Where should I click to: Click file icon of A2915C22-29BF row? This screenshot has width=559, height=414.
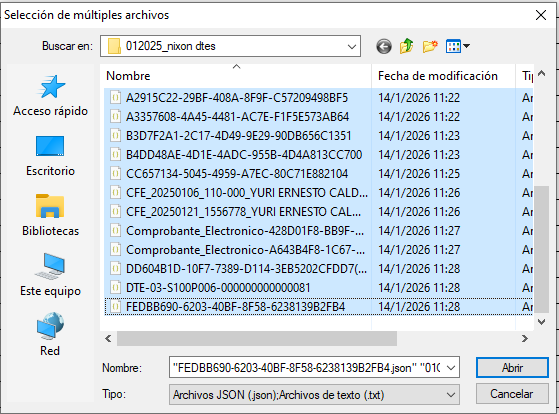click(x=115, y=97)
